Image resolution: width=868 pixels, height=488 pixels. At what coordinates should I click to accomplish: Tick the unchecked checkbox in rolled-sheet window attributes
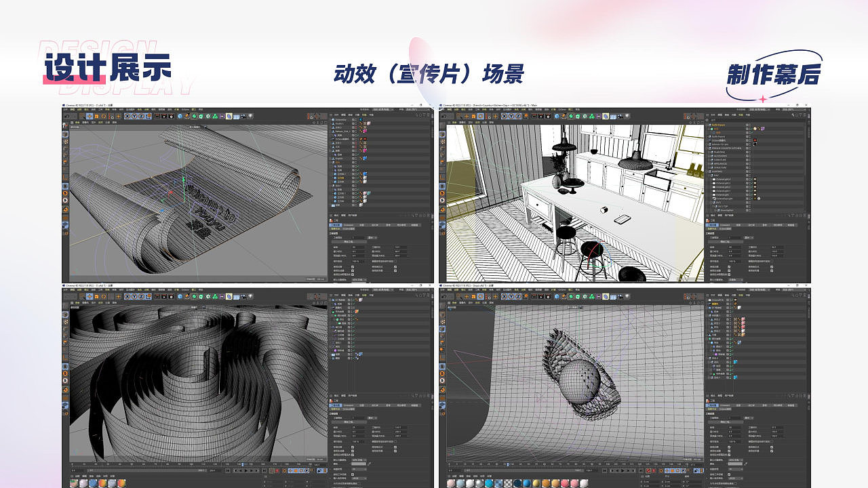click(x=395, y=261)
